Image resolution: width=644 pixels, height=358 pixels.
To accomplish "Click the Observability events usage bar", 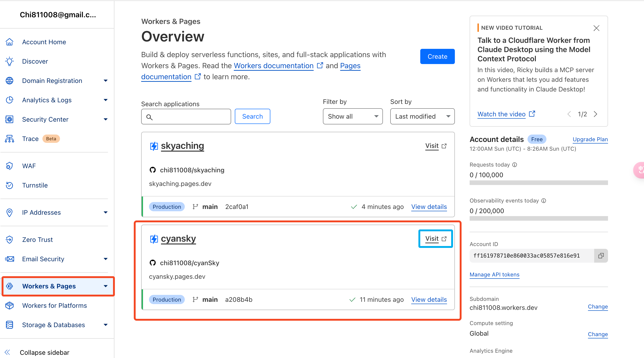I will [539, 218].
